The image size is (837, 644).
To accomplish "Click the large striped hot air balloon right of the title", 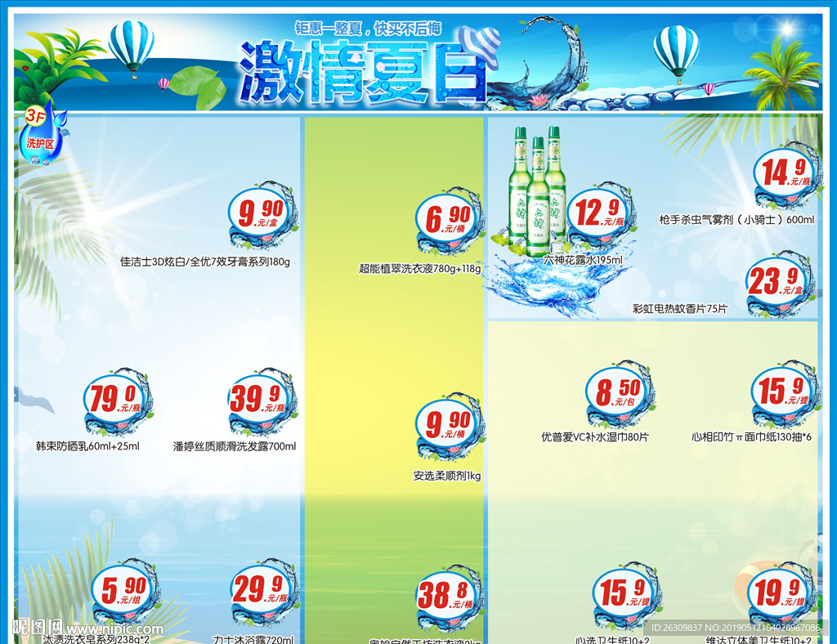I will click(676, 55).
